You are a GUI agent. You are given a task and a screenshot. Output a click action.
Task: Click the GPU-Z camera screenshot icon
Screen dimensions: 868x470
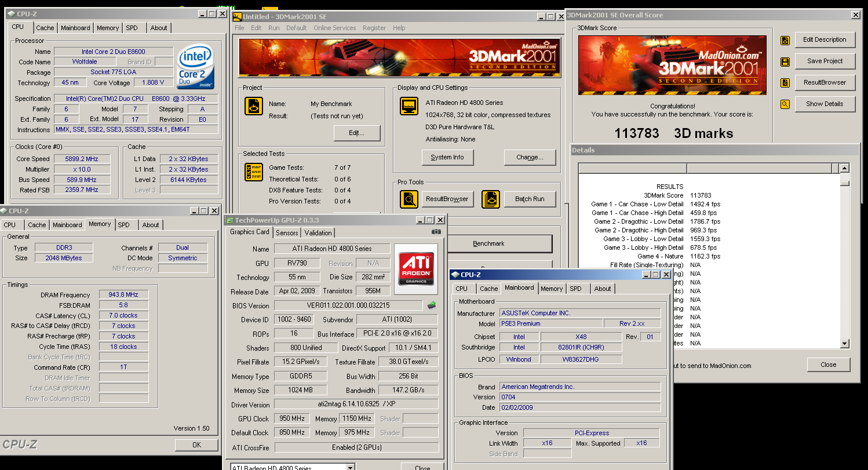click(436, 232)
